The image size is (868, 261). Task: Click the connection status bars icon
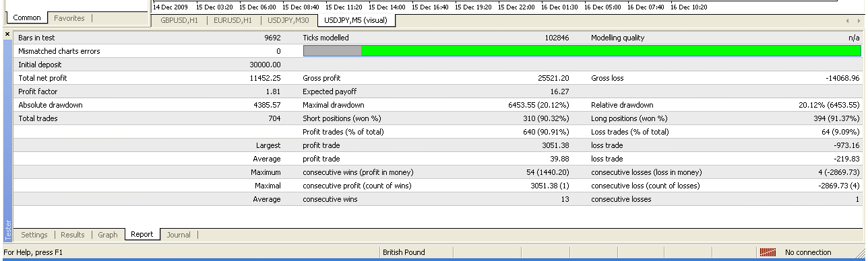(x=768, y=252)
